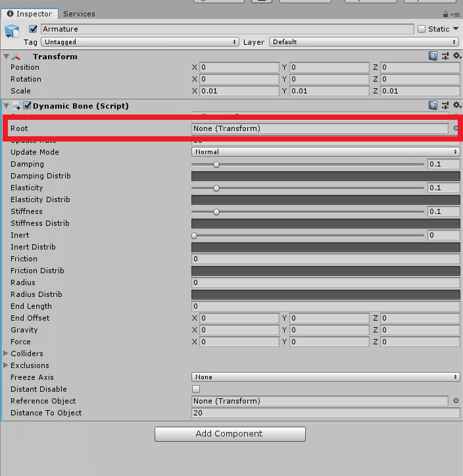This screenshot has width=463, height=476.
Task: Click the Friction value field
Action: 326,259
